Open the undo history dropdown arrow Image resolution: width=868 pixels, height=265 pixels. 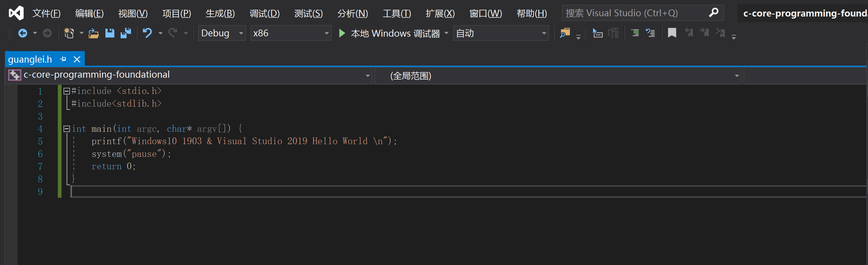coord(160,33)
